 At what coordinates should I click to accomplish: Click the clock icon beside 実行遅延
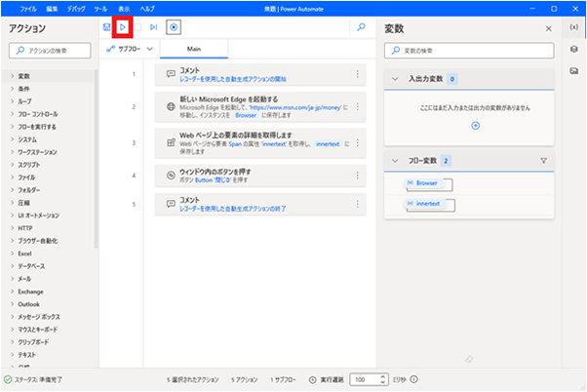[x=313, y=379]
